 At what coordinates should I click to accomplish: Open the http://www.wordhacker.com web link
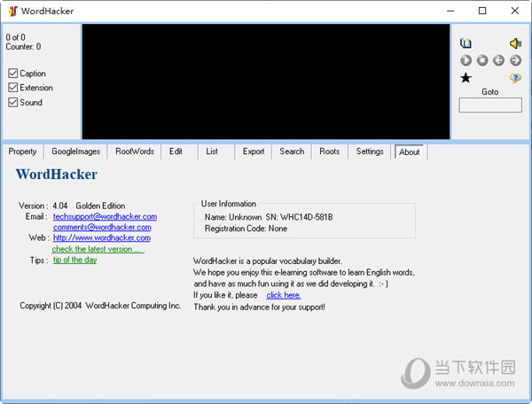[x=102, y=238]
